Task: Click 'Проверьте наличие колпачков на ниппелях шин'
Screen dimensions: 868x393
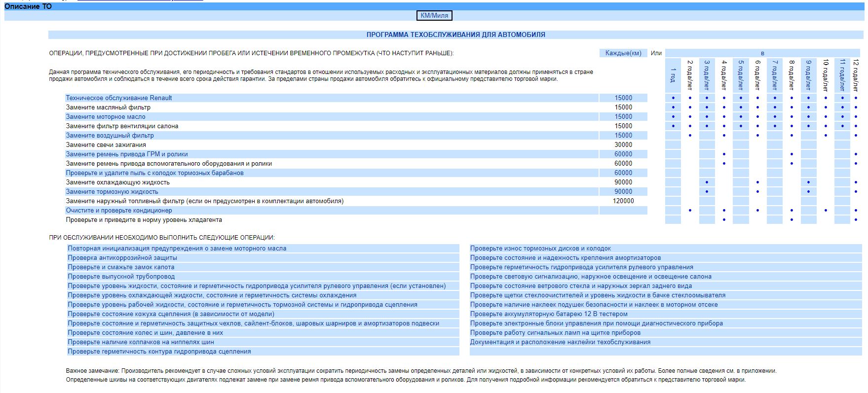Action: click(141, 342)
